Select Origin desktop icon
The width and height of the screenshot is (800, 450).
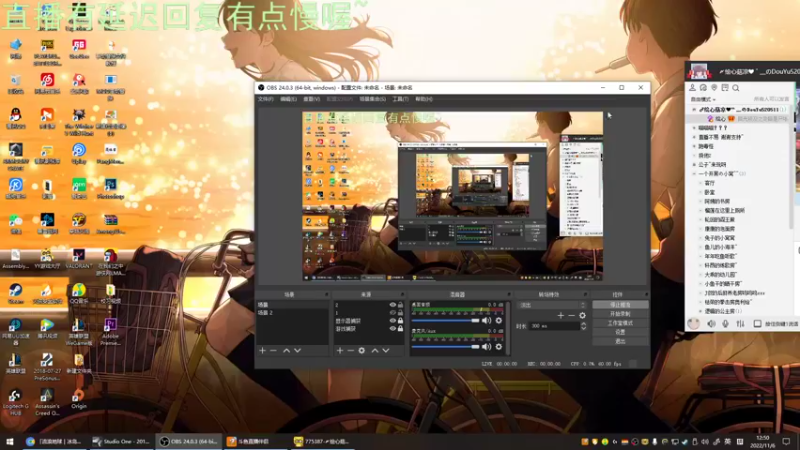tap(79, 399)
